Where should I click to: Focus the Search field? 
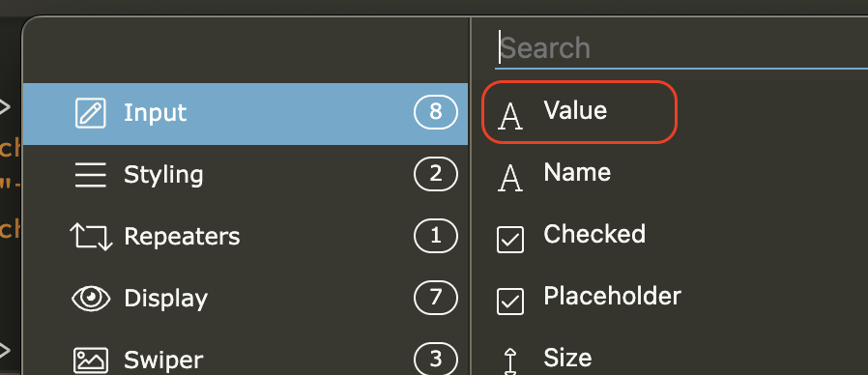[x=680, y=48]
